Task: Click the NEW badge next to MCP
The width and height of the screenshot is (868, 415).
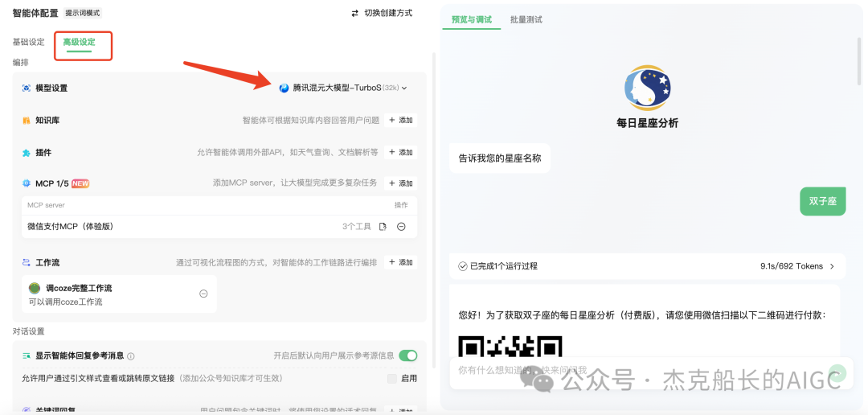Action: click(80, 183)
